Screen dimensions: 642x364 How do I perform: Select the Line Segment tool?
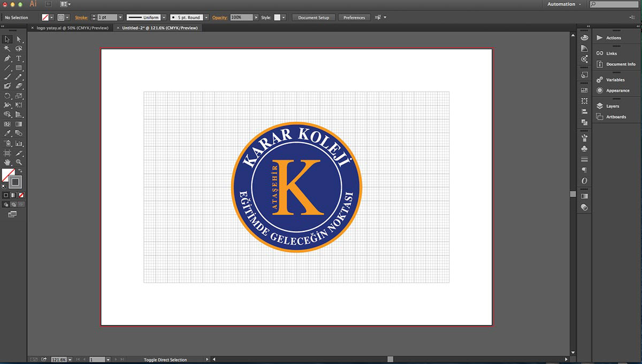pos(7,68)
